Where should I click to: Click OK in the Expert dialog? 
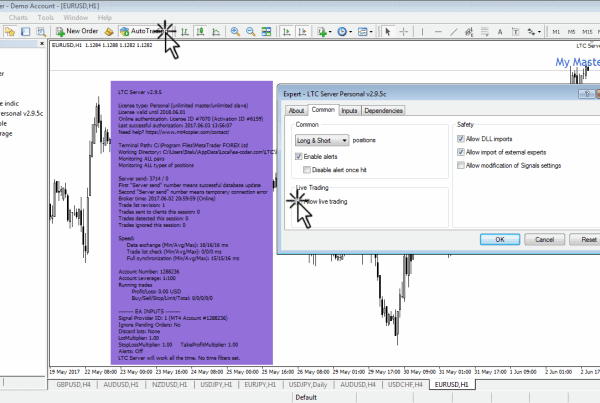(x=500, y=240)
